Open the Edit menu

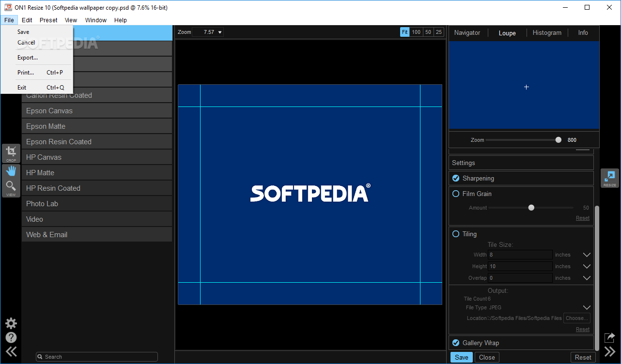[x=27, y=20]
